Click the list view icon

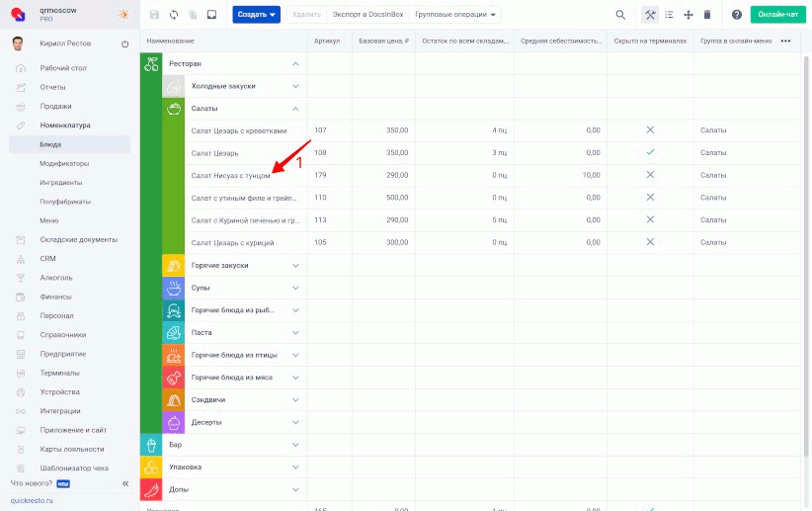[669, 15]
